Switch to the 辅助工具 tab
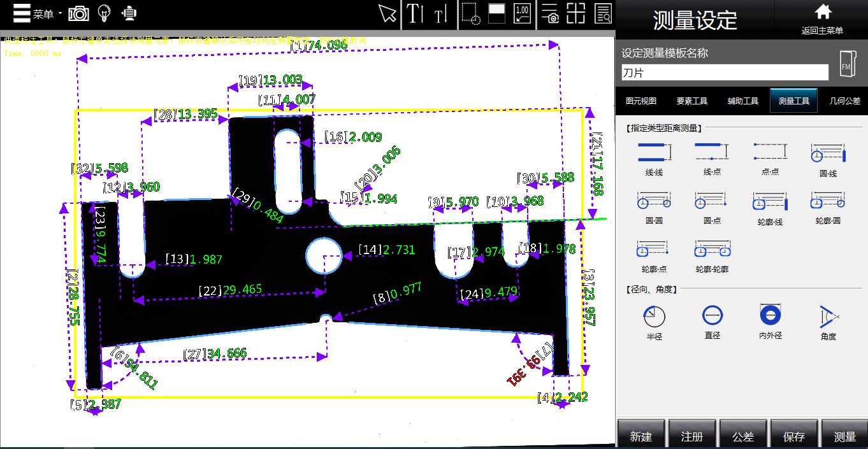This screenshot has width=868, height=449. click(742, 101)
